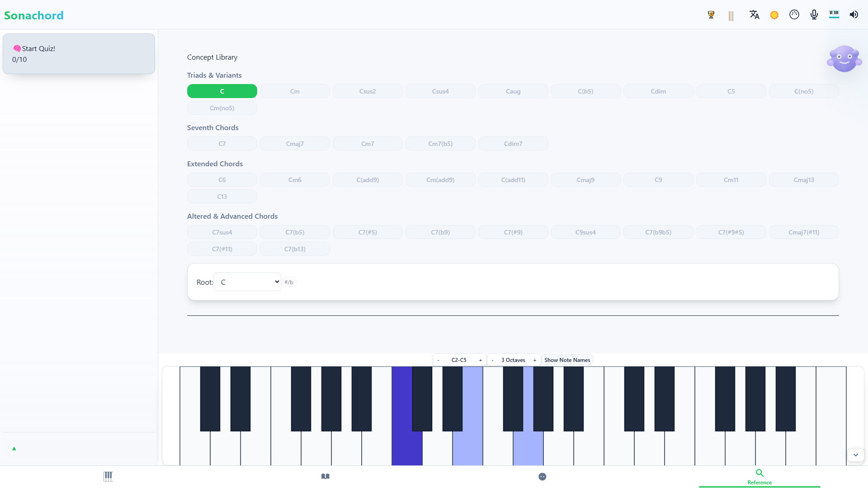Open the face icon bottom tab

click(542, 477)
